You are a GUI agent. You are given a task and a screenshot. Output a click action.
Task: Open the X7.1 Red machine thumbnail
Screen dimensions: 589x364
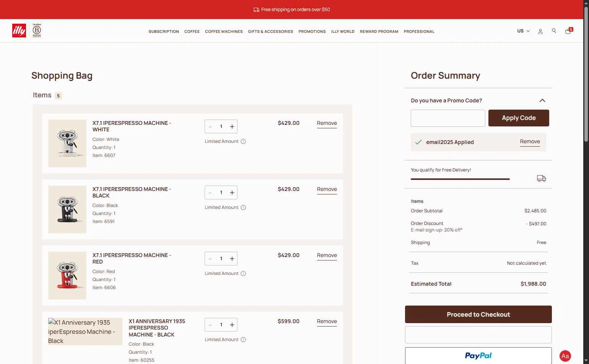coord(67,275)
